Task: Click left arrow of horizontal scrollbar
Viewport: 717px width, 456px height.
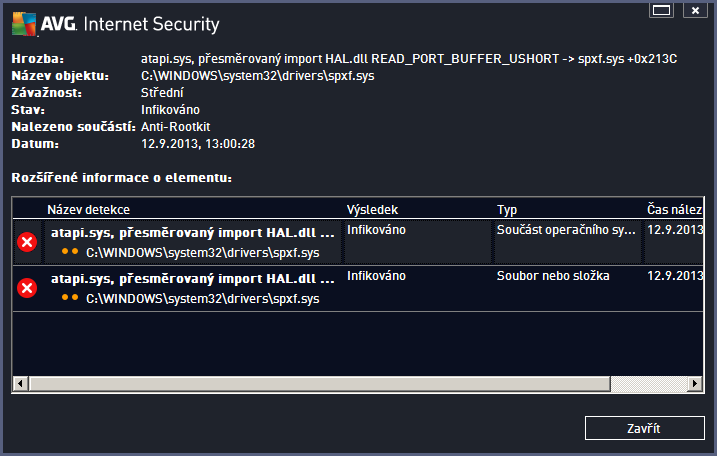Action: (x=20, y=383)
